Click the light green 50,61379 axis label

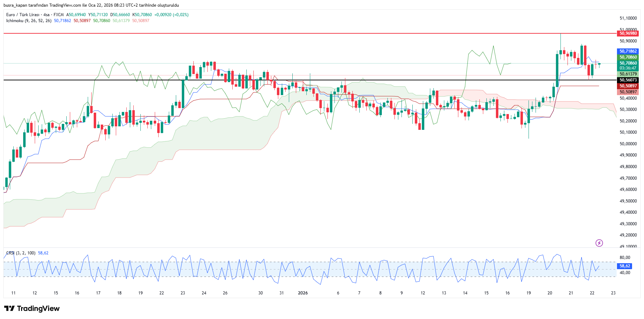click(x=628, y=74)
